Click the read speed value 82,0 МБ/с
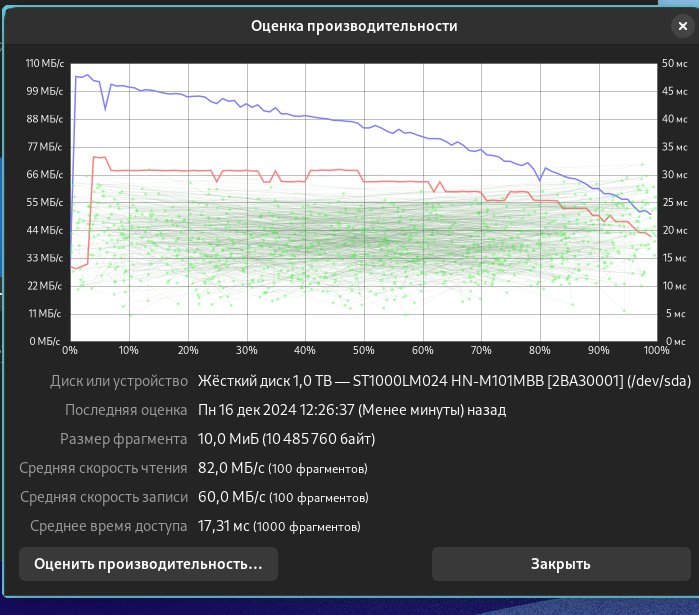The height and width of the screenshot is (615, 699). point(231,468)
